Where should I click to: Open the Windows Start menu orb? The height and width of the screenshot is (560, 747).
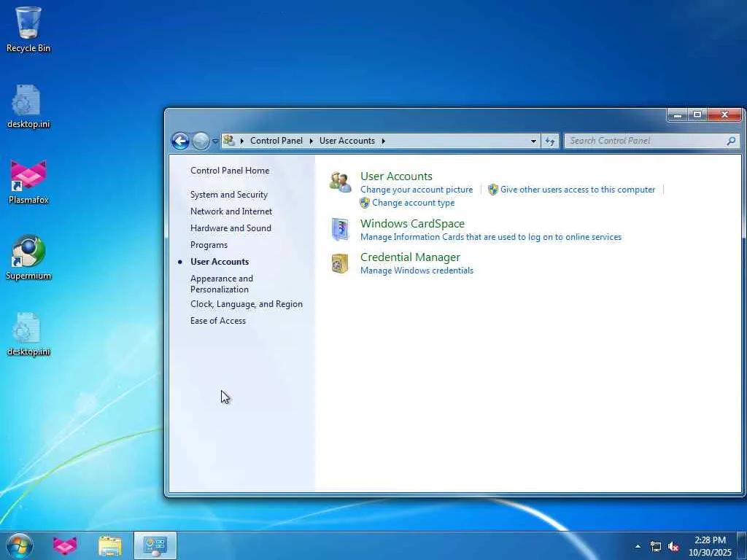point(20,545)
